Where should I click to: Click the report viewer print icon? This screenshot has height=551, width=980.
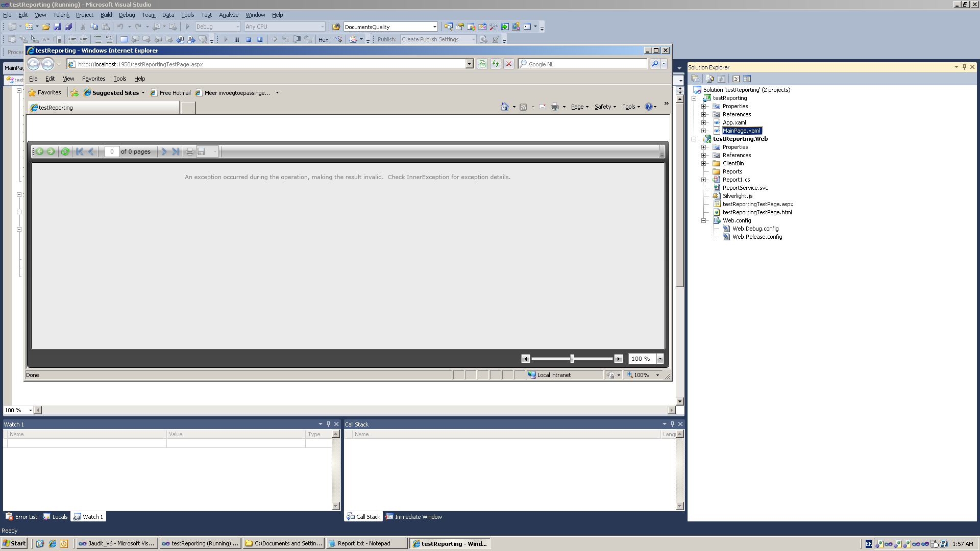click(x=189, y=152)
